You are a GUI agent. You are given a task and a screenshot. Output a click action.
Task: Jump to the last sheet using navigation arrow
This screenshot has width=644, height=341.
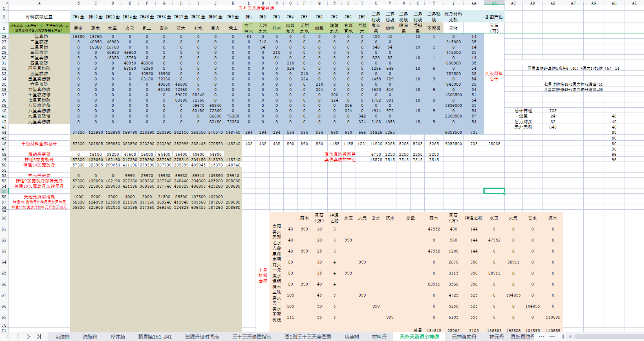pos(39,337)
